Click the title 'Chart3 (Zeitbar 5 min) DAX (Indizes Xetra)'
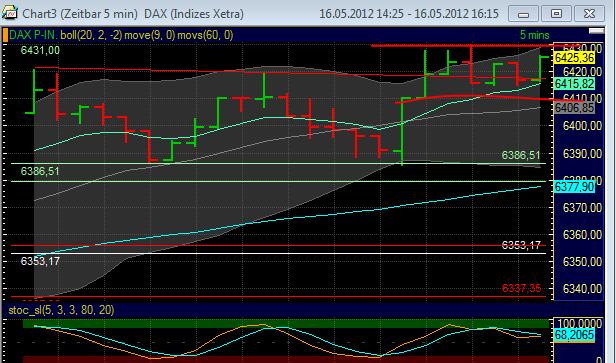Image resolution: width=616 pixels, height=363 pixels. [x=133, y=14]
